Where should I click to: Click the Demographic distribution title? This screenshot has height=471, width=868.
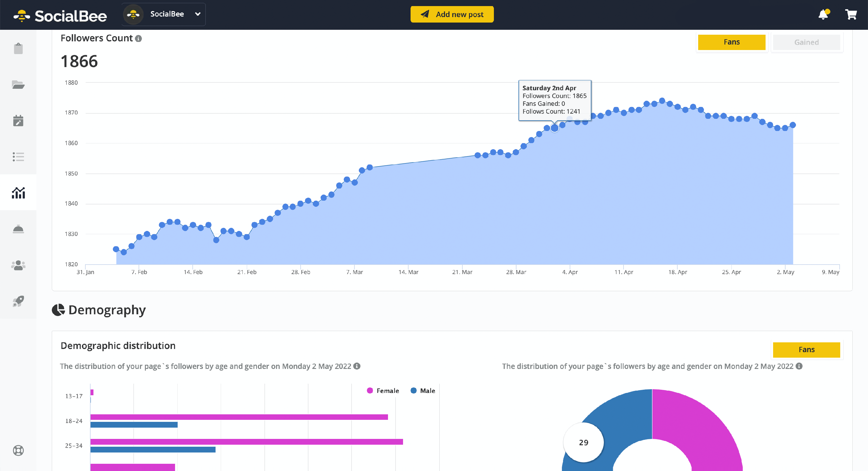coord(118,346)
